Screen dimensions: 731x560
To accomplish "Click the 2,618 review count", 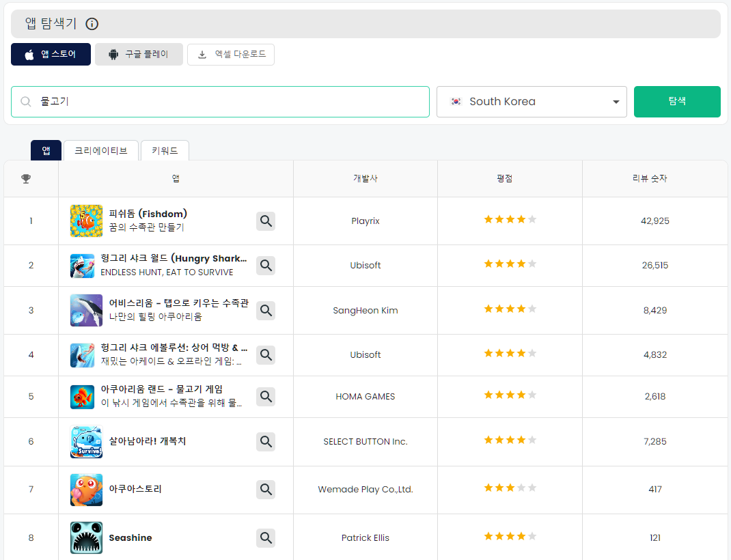I will pyautogui.click(x=655, y=397).
